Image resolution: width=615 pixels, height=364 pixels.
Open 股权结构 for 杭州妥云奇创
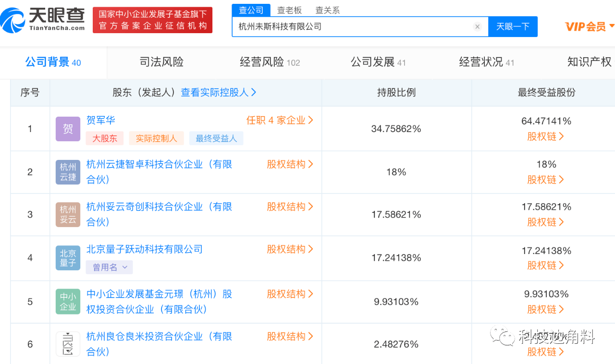[x=290, y=207]
